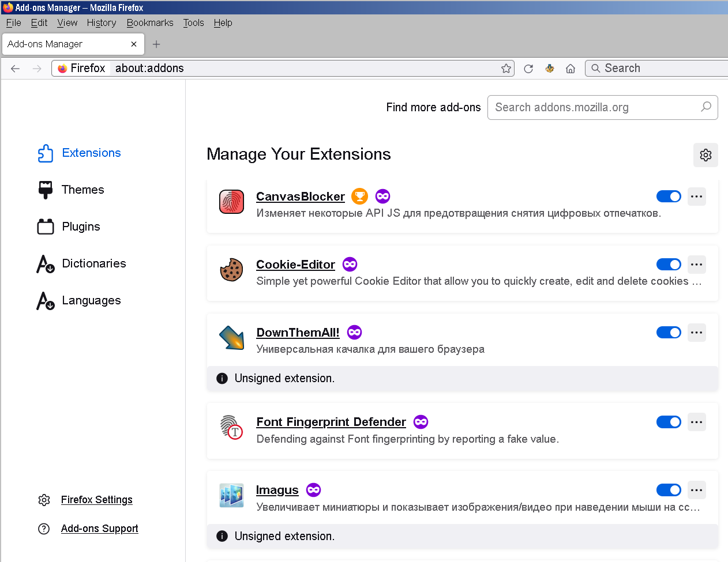
Task: Switch off the DownThemAll! extension
Action: click(669, 333)
